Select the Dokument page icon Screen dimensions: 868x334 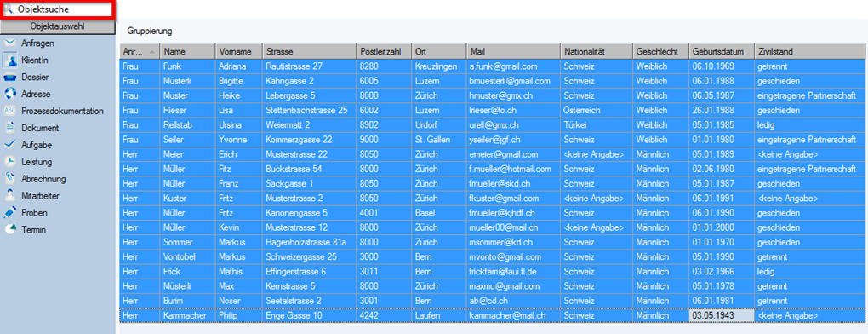coord(9,128)
